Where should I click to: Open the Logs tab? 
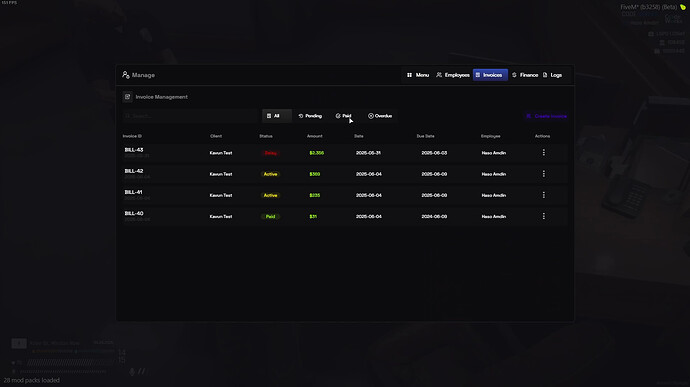tap(552, 75)
